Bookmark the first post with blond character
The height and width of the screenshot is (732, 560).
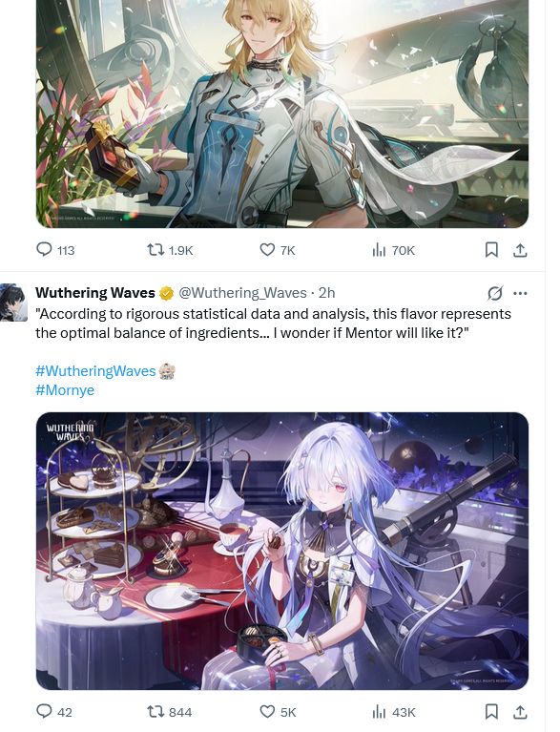point(491,250)
